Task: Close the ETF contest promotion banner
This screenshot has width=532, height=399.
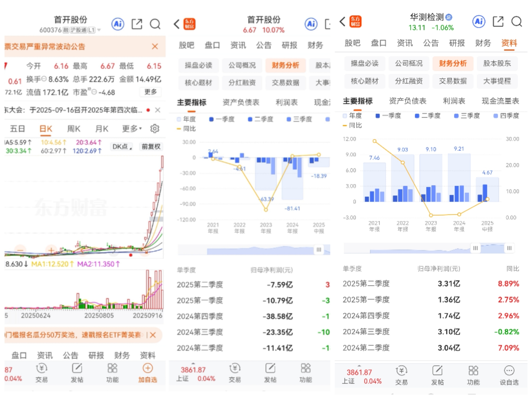Action: click(x=153, y=335)
